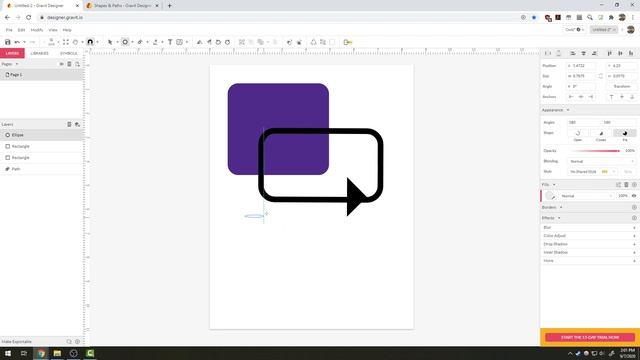The width and height of the screenshot is (640, 360).
Task: Click the Angle input field
Action: tap(581, 87)
